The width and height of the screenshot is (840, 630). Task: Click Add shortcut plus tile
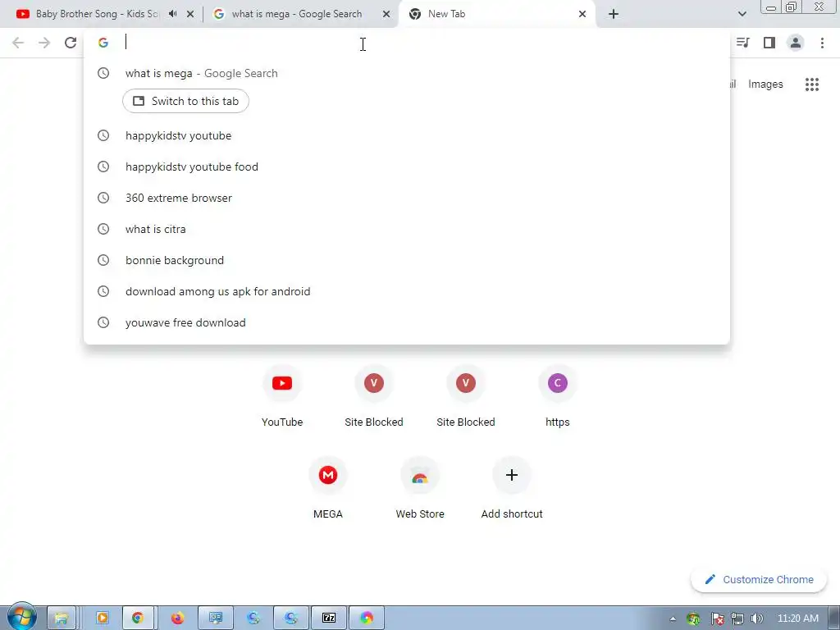512,489
